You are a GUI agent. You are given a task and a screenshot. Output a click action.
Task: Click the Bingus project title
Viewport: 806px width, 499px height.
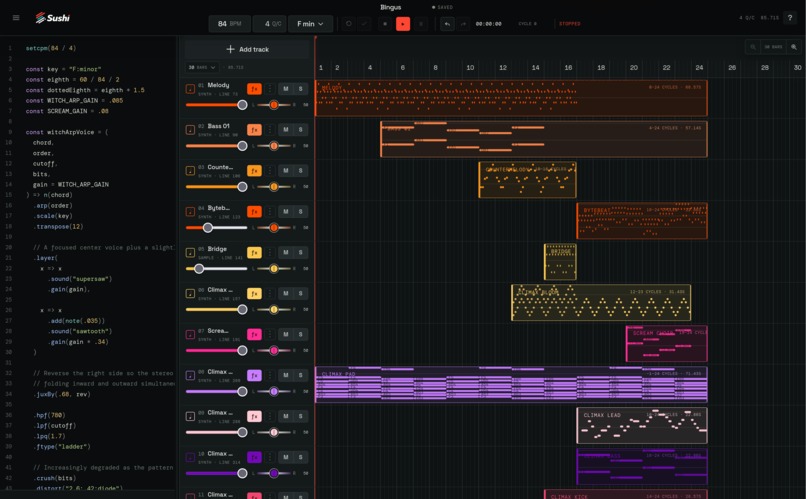pyautogui.click(x=391, y=7)
